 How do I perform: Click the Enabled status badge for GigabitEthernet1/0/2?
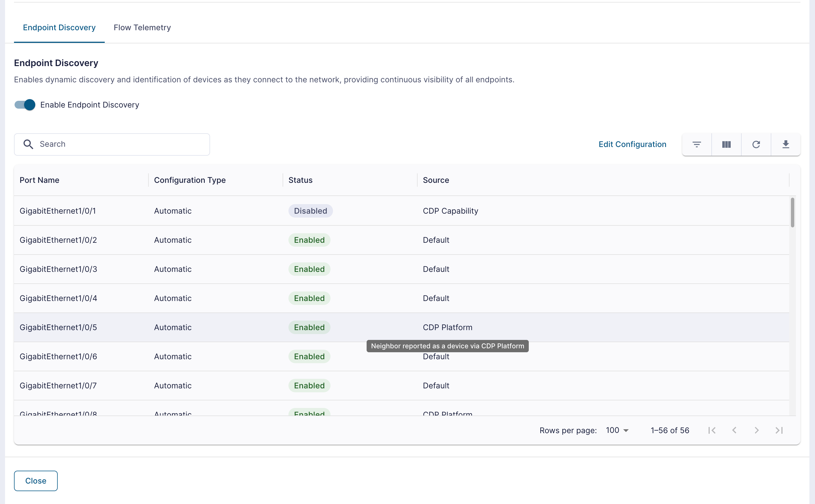309,240
